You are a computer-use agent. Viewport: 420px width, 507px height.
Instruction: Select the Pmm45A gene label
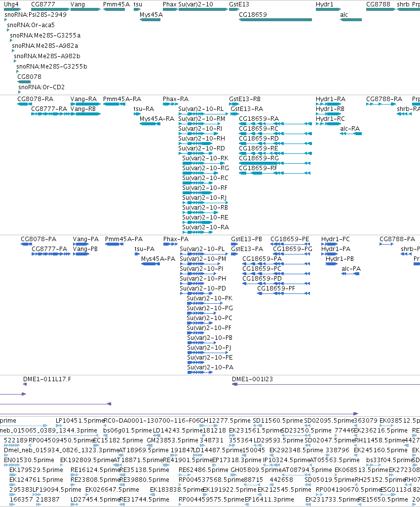pyautogui.click(x=116, y=4)
